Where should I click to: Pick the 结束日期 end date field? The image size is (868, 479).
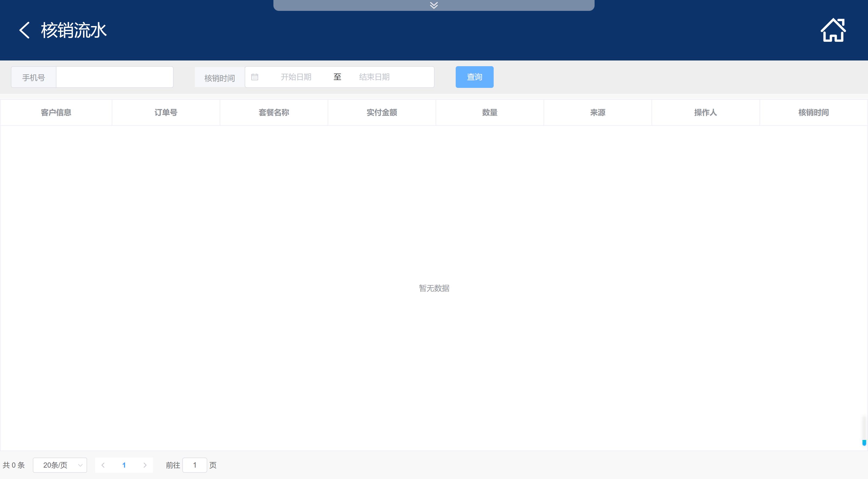point(374,77)
